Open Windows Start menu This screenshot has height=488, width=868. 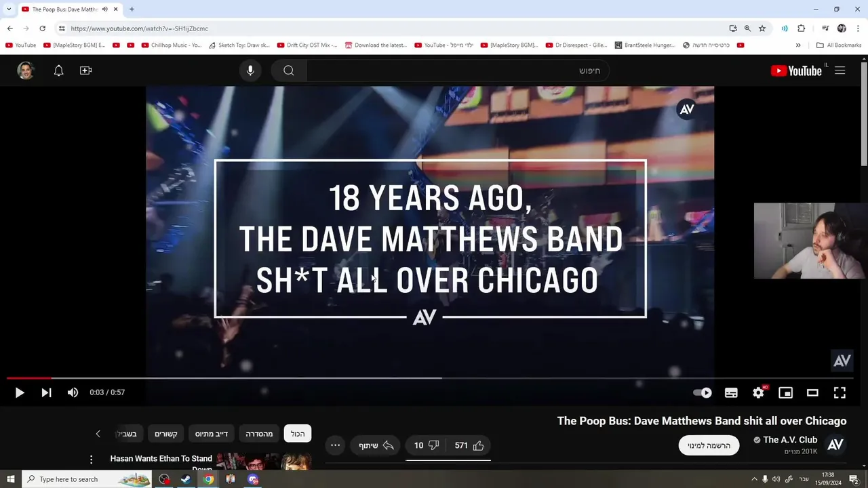click(10, 479)
